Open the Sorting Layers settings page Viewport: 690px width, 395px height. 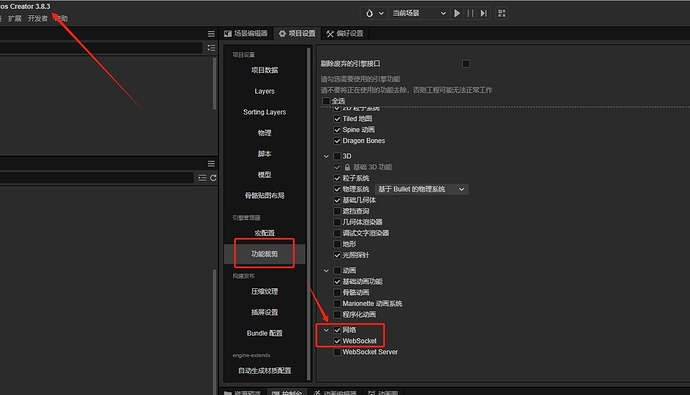click(264, 112)
